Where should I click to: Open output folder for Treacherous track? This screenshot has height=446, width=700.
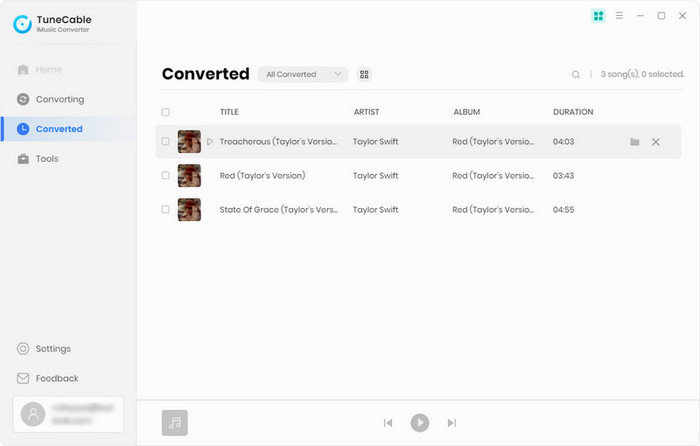tap(635, 142)
